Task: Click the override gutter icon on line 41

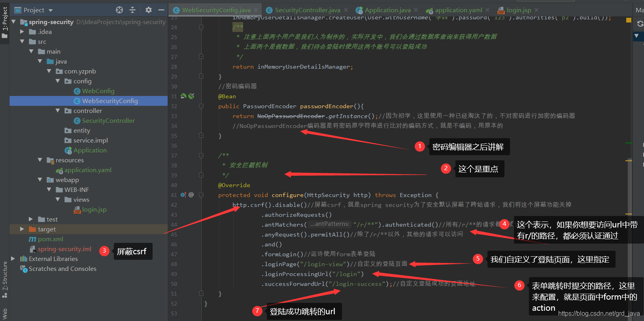Action: [183, 195]
